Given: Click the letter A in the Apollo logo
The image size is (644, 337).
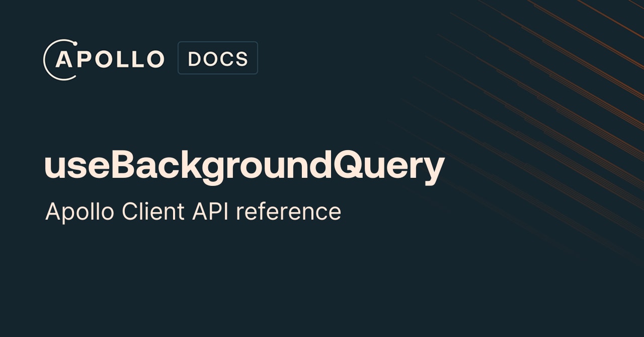Looking at the screenshot, I should coord(64,59).
